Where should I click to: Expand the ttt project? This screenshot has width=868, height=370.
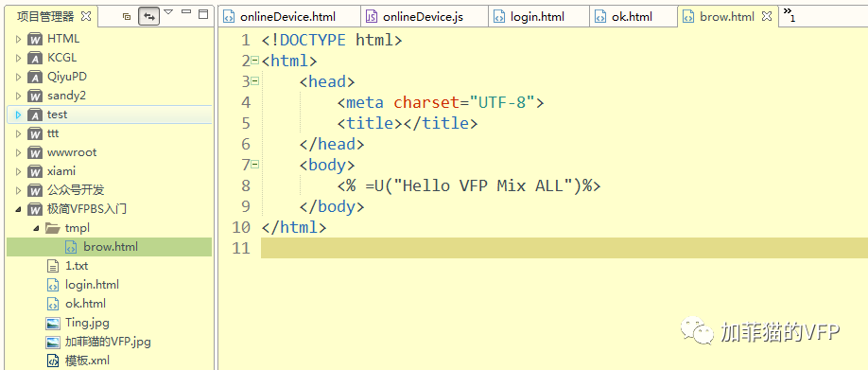pyautogui.click(x=18, y=134)
